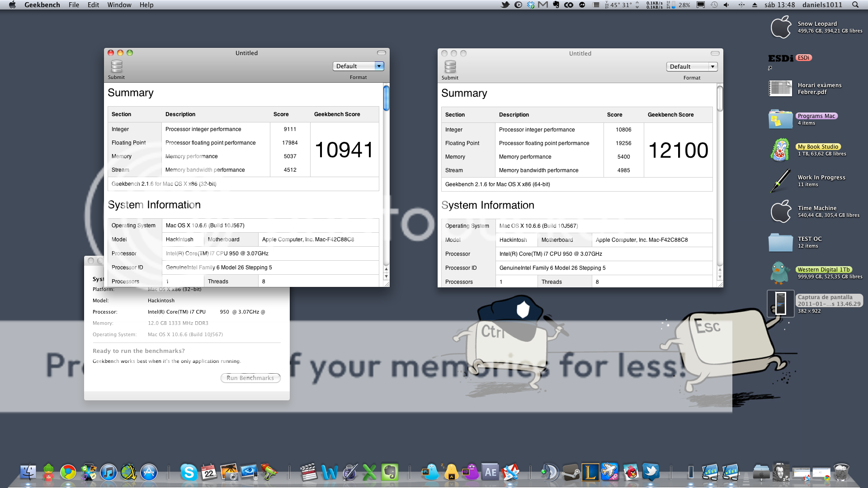The width and height of the screenshot is (868, 488).
Task: Click the Run Benchmarks button
Action: [x=250, y=378]
